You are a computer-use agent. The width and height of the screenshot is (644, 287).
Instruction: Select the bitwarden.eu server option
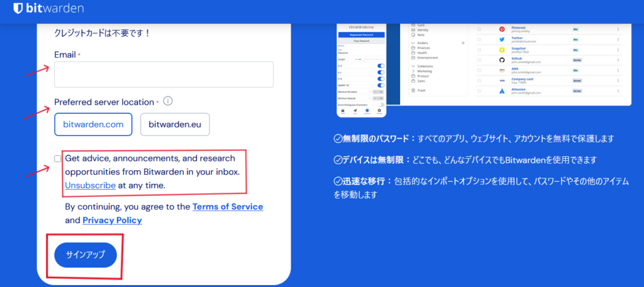click(175, 124)
